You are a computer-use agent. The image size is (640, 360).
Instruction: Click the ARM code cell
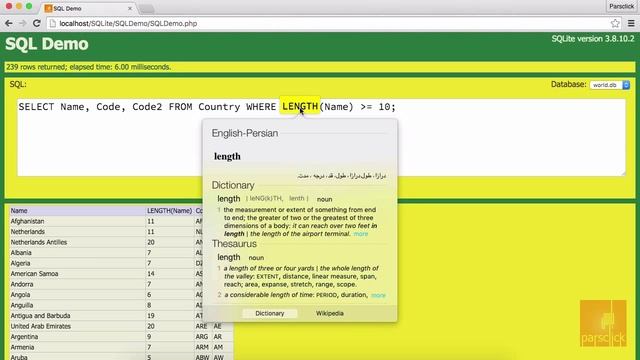pyautogui.click(x=202, y=347)
